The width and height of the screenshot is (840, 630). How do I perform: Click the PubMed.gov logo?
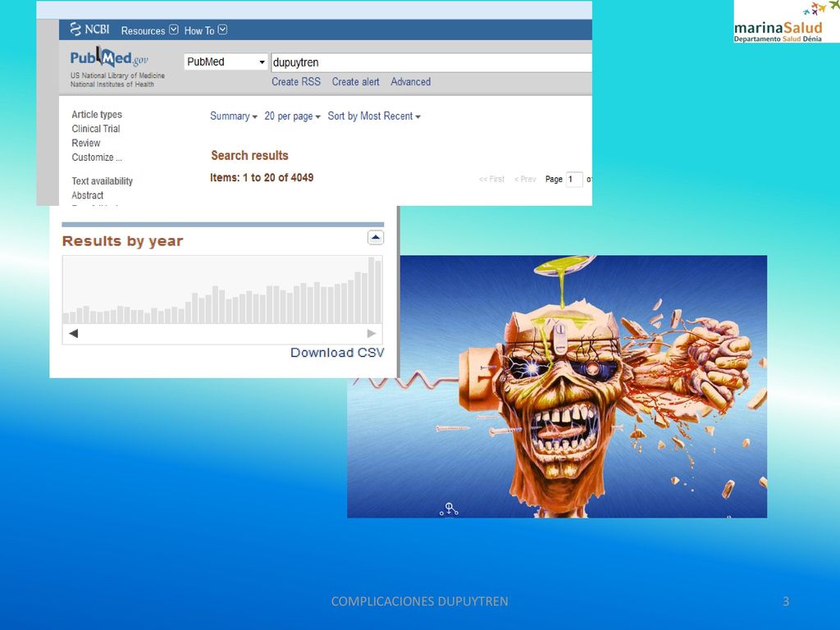(109, 57)
